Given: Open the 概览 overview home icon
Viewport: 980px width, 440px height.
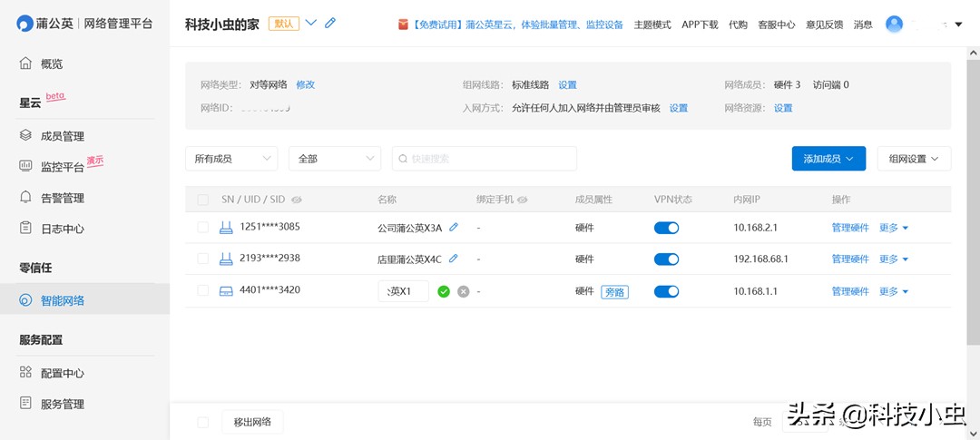Looking at the screenshot, I should pos(25,64).
